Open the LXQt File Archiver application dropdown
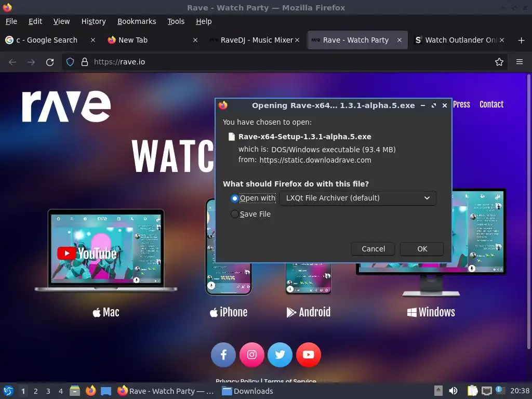Image resolution: width=532 pixels, height=399 pixels. click(x=358, y=198)
